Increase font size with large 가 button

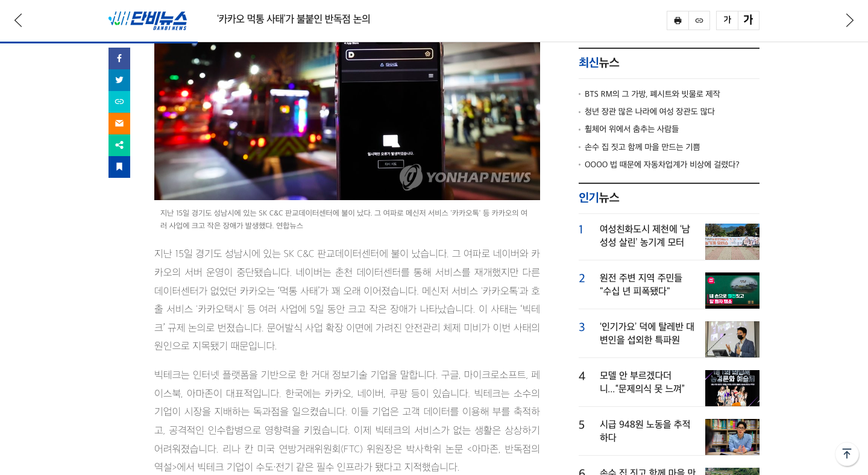pyautogui.click(x=749, y=20)
